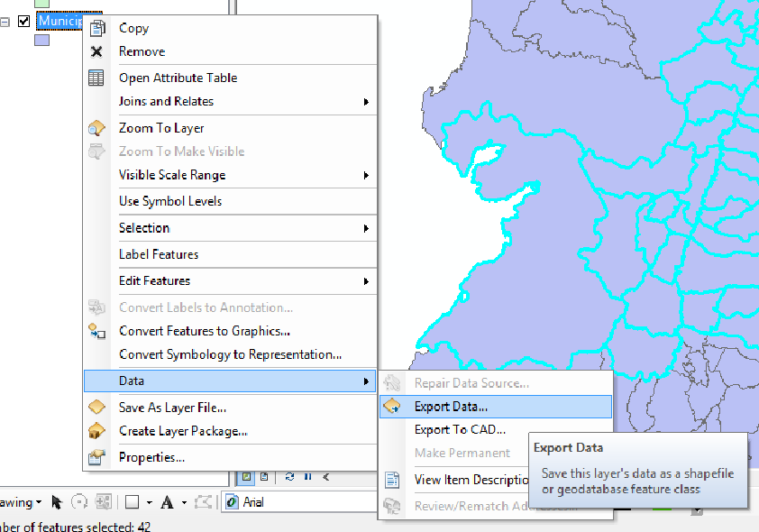759x532 pixels.
Task: Open the Drawing toolbar dropdown menu
Action: [x=39, y=502]
